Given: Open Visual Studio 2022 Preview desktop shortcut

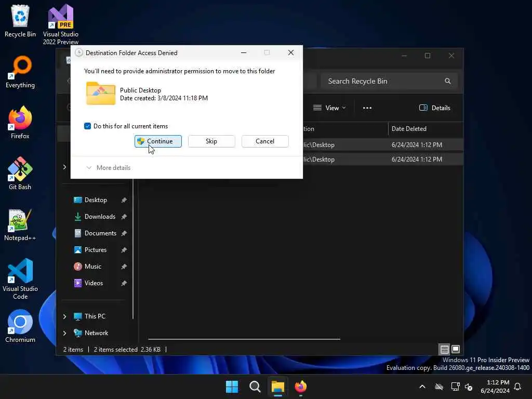Looking at the screenshot, I should [x=61, y=24].
